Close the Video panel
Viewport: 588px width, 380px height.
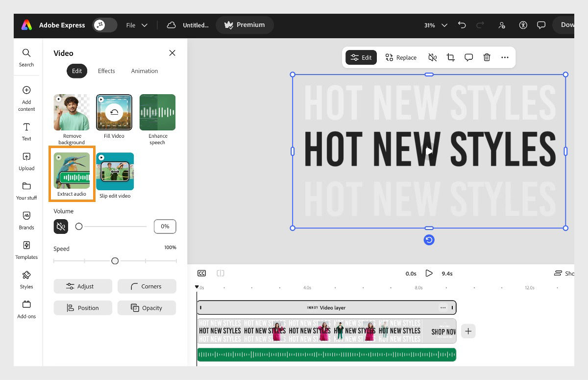point(172,53)
